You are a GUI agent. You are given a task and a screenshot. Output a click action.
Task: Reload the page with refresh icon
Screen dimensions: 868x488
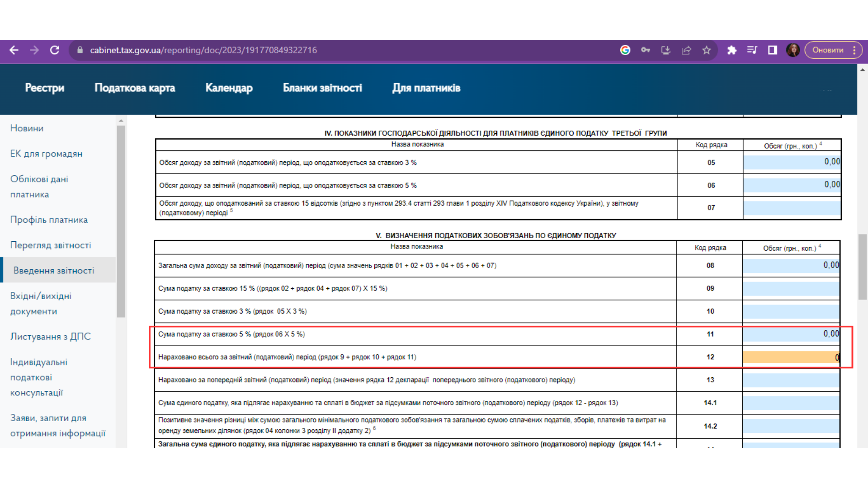55,50
